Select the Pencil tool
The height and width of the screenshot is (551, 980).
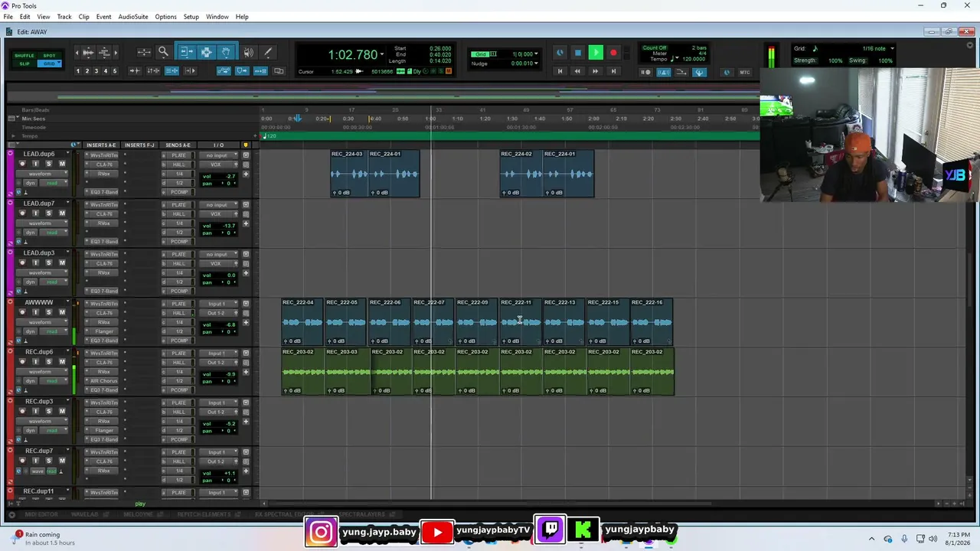(x=268, y=52)
